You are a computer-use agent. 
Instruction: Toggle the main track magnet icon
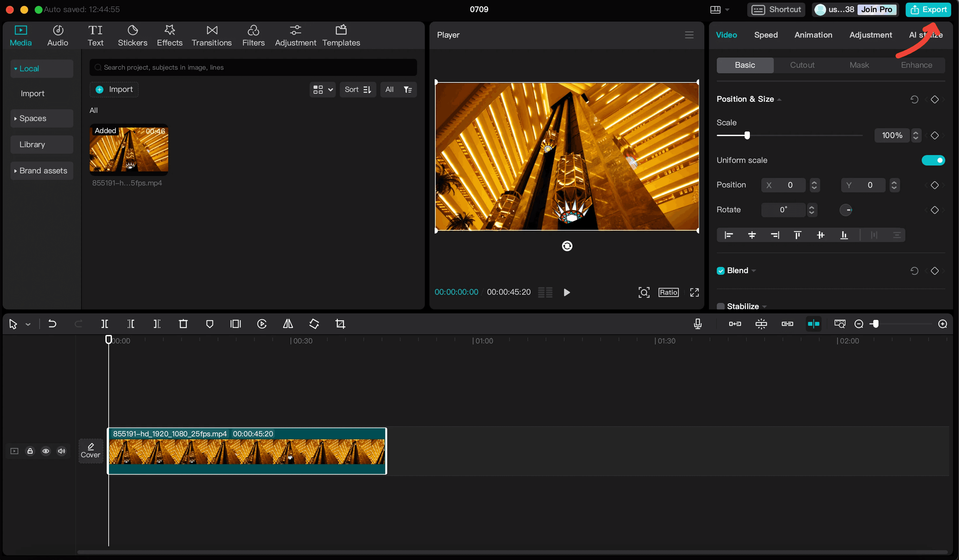coord(735,324)
